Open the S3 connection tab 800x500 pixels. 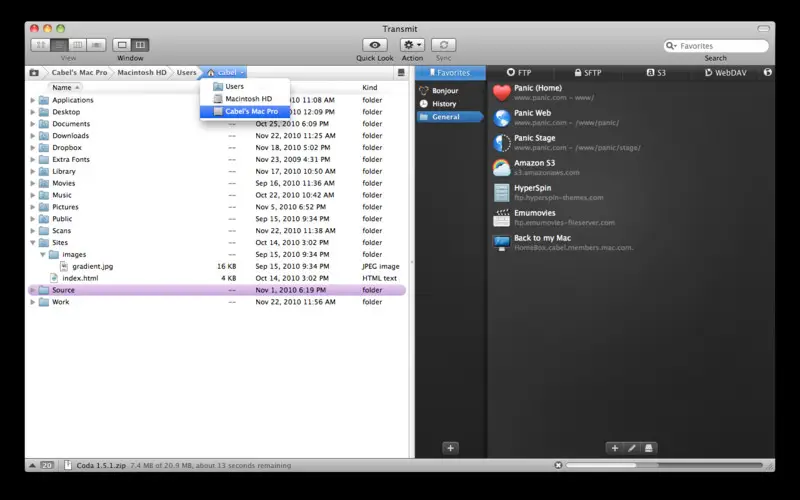(656, 72)
